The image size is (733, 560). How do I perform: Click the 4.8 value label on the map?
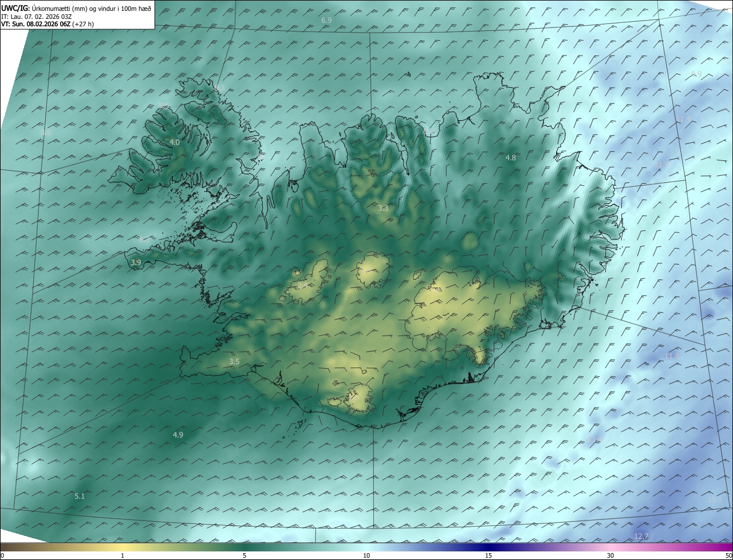pos(511,157)
